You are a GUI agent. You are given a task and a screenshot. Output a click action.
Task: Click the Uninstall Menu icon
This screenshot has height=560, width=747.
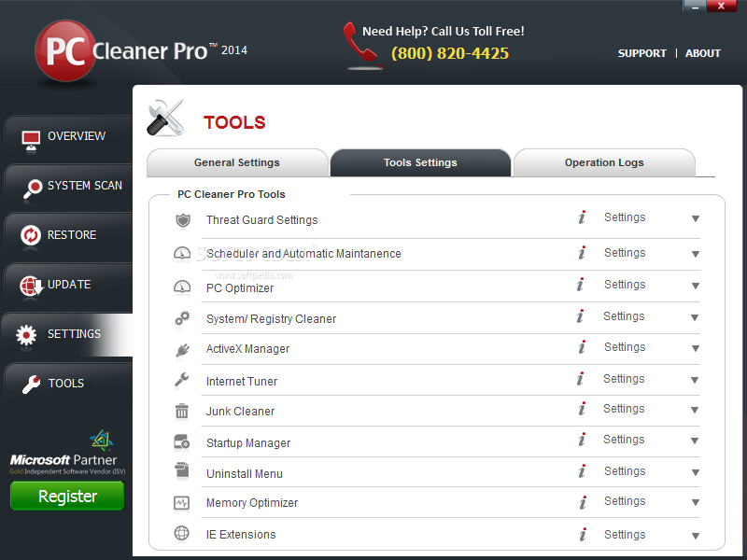tap(181, 470)
